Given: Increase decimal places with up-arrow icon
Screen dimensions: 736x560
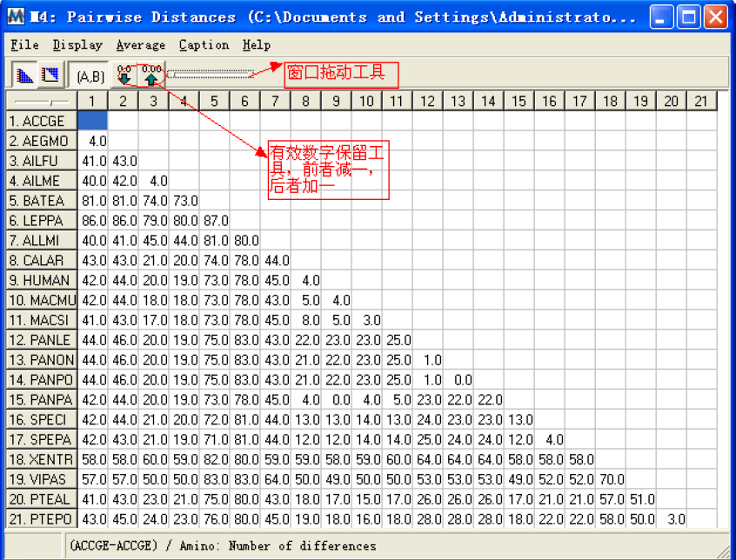Looking at the screenshot, I should point(151,75).
